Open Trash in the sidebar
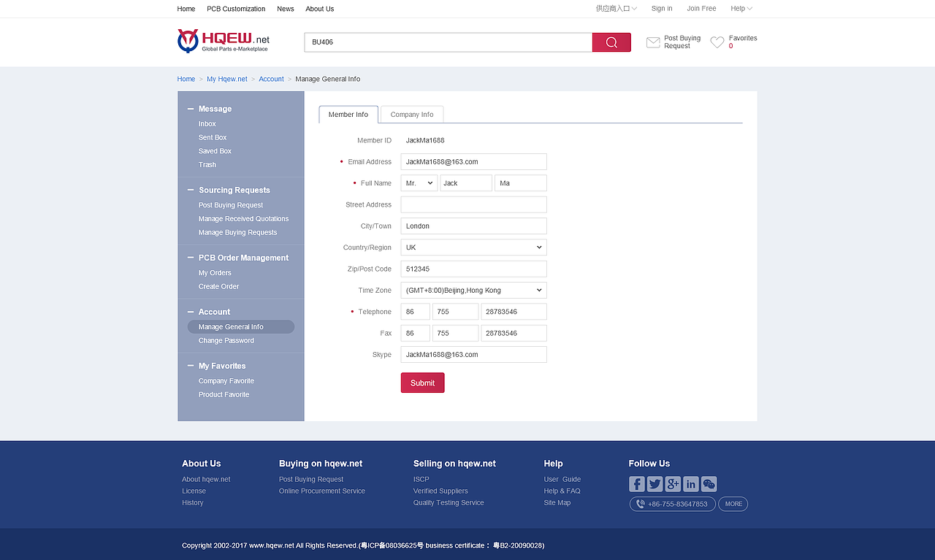935x560 pixels. (x=207, y=165)
